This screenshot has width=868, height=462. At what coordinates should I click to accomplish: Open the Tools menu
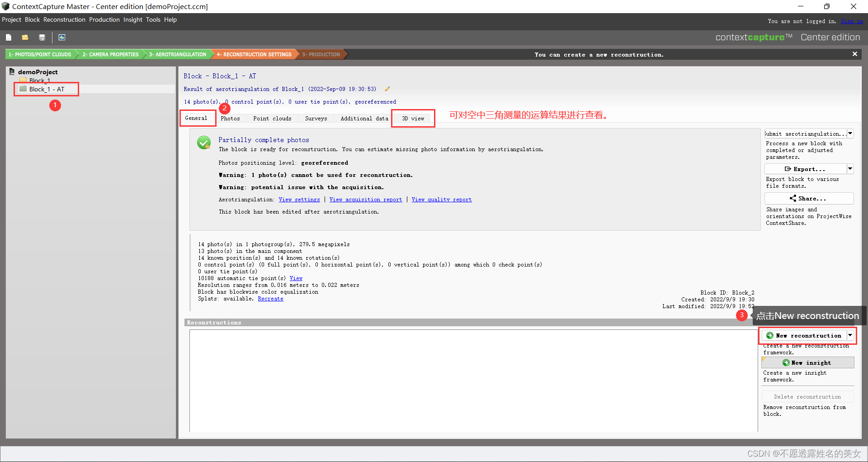(x=153, y=19)
